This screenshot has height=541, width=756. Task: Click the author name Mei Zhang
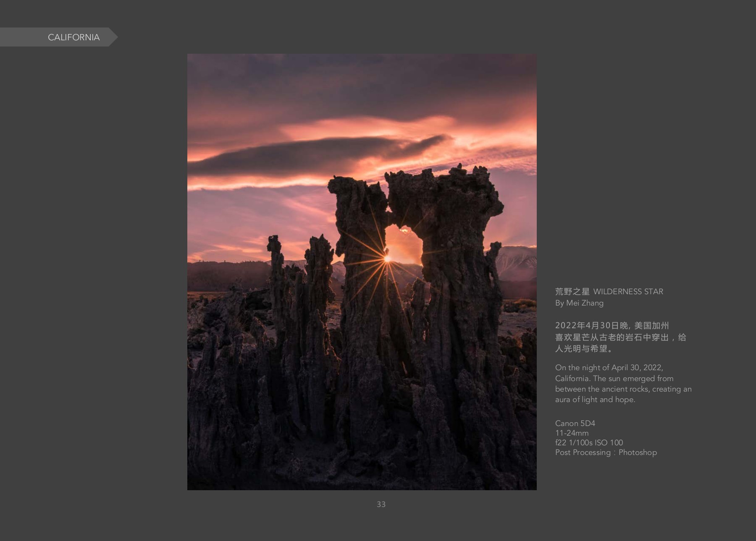click(585, 303)
